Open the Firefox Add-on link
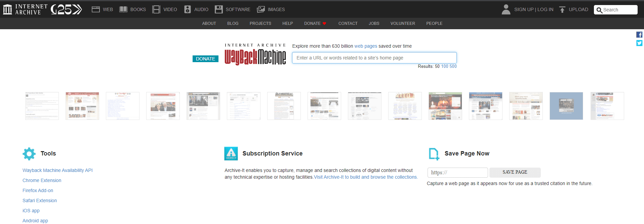Screen dimensions: 644x224 38,190
